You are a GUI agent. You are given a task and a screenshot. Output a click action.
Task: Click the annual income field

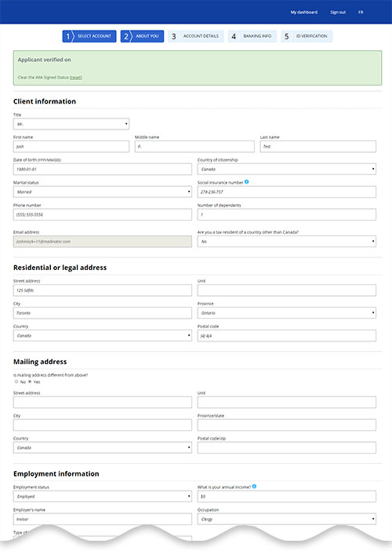tap(287, 497)
